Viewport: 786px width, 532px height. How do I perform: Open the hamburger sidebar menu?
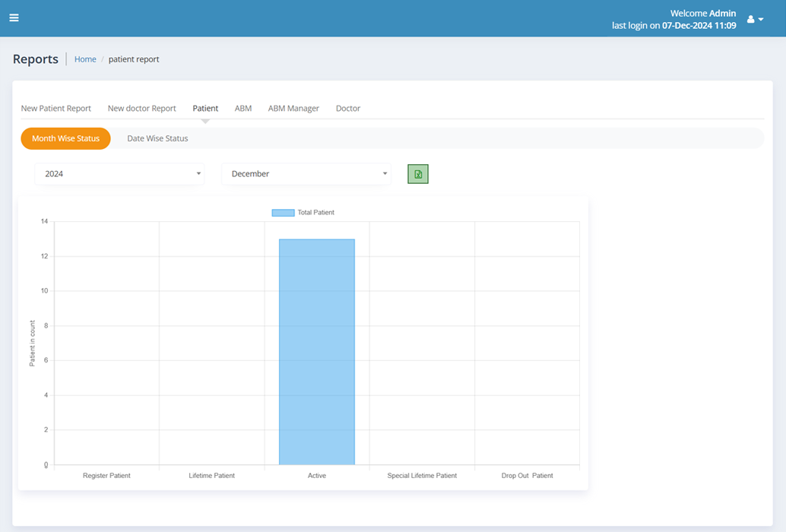14,18
